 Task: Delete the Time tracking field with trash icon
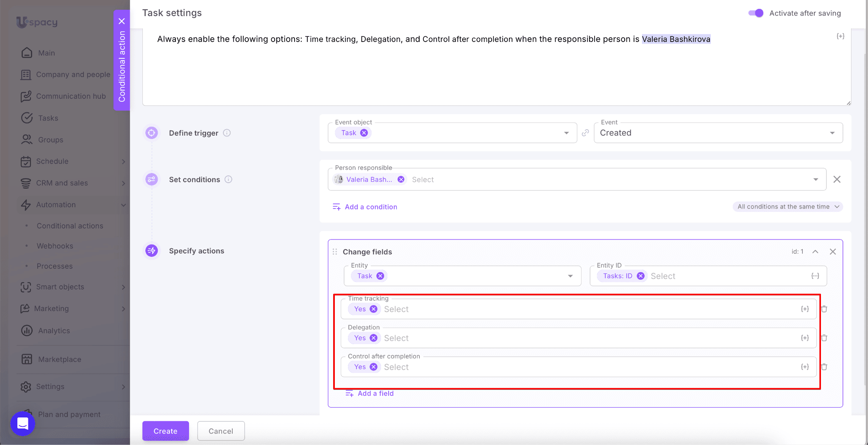click(824, 309)
